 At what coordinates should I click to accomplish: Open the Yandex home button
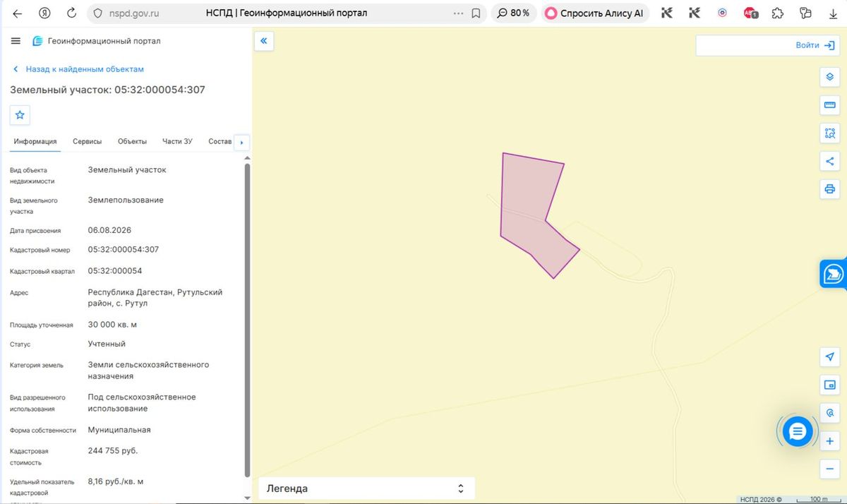tap(44, 13)
